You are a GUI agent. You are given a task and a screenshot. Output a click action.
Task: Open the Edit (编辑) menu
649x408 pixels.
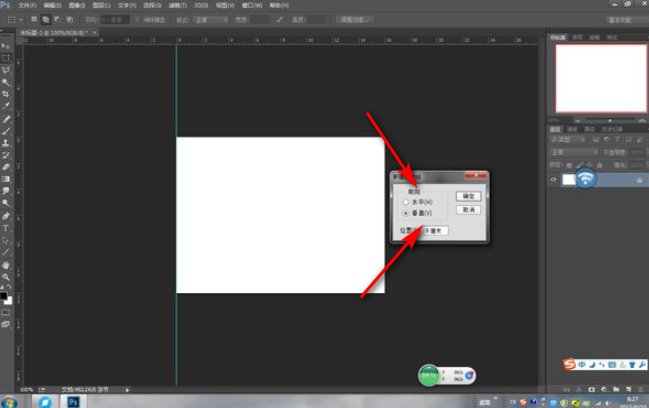pos(53,5)
